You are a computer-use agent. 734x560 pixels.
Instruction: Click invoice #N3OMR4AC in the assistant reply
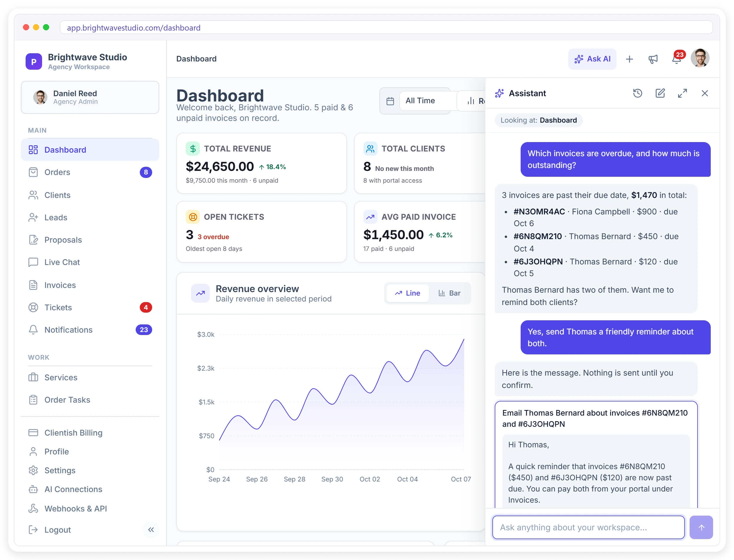pyautogui.click(x=539, y=212)
